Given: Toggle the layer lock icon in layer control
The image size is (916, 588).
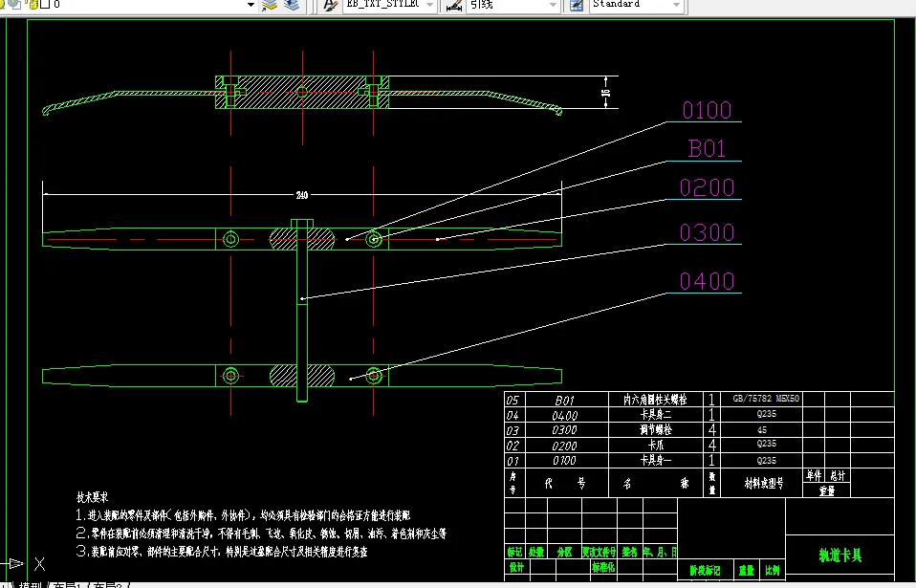Looking at the screenshot, I should [33, 4].
